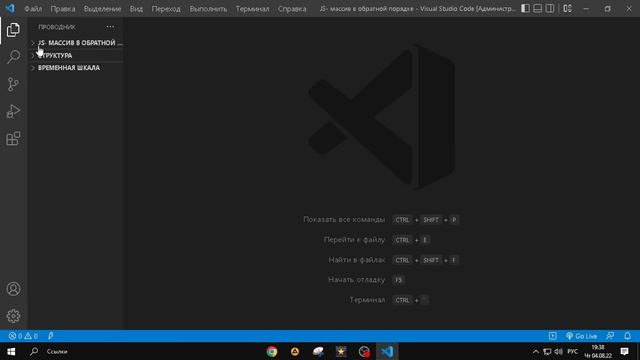This screenshot has height=360, width=640.
Task: Open the Файл menu
Action: pos(33,9)
